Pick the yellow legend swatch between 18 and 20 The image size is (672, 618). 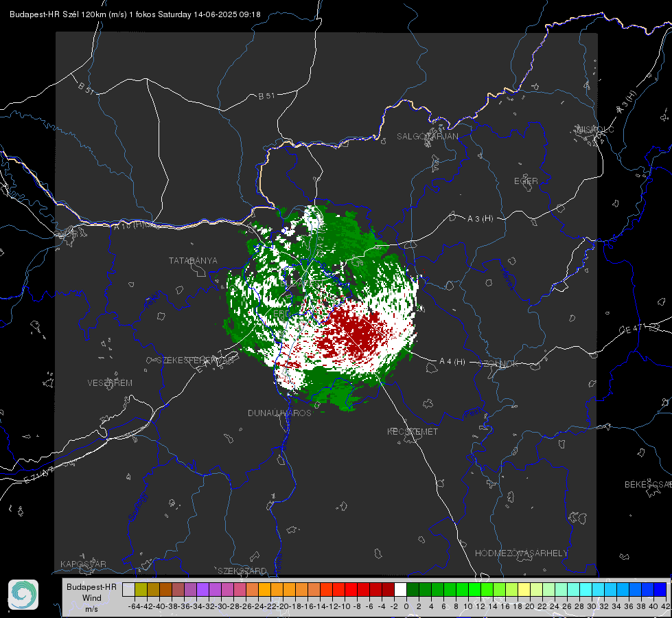coord(524,589)
